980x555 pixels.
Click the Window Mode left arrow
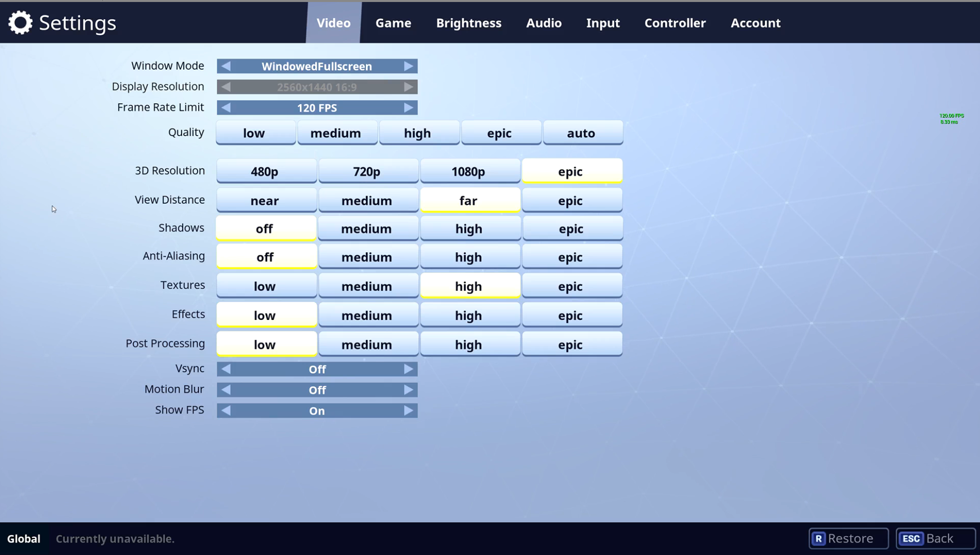click(226, 66)
